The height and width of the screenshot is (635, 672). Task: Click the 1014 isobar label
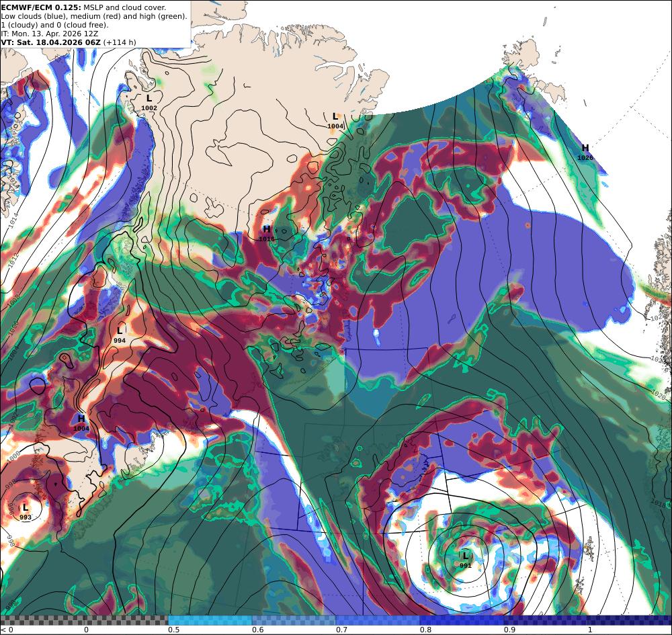click(x=13, y=219)
